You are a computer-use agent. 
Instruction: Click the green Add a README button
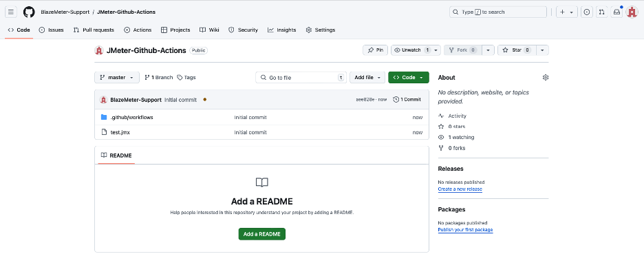point(262,234)
